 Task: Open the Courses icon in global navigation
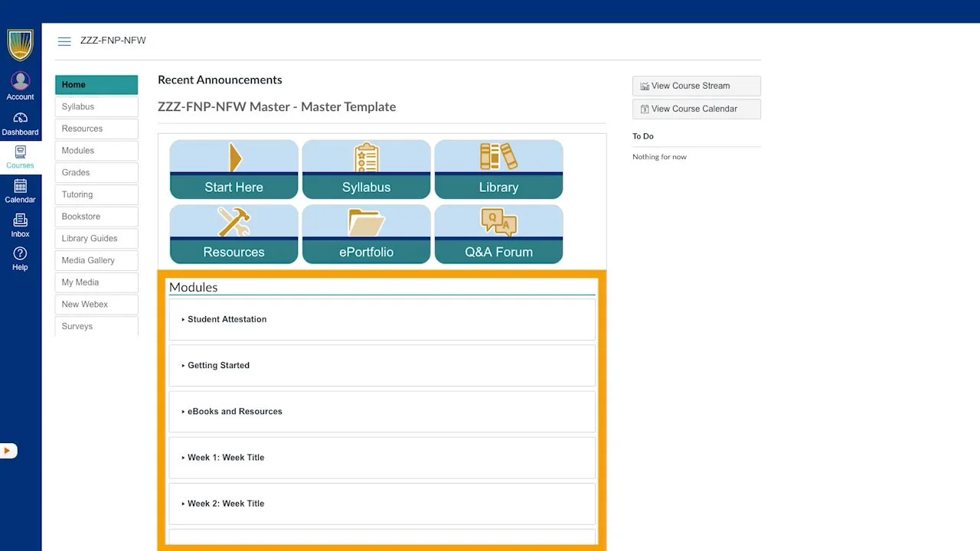21,157
